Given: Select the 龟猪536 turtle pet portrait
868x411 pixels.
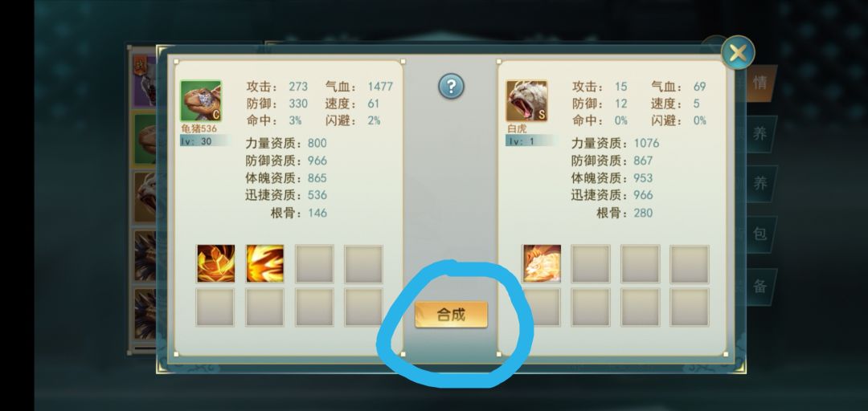Looking at the screenshot, I should (201, 100).
